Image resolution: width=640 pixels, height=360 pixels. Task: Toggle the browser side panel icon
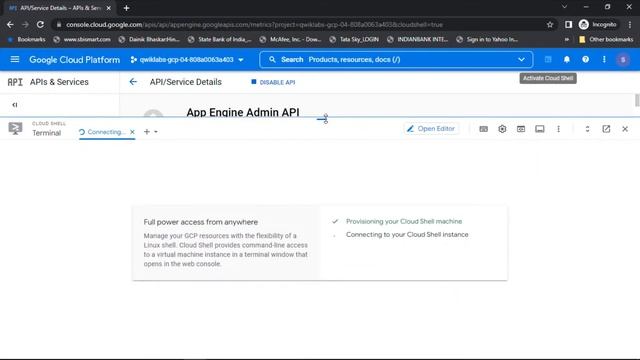coord(569,24)
